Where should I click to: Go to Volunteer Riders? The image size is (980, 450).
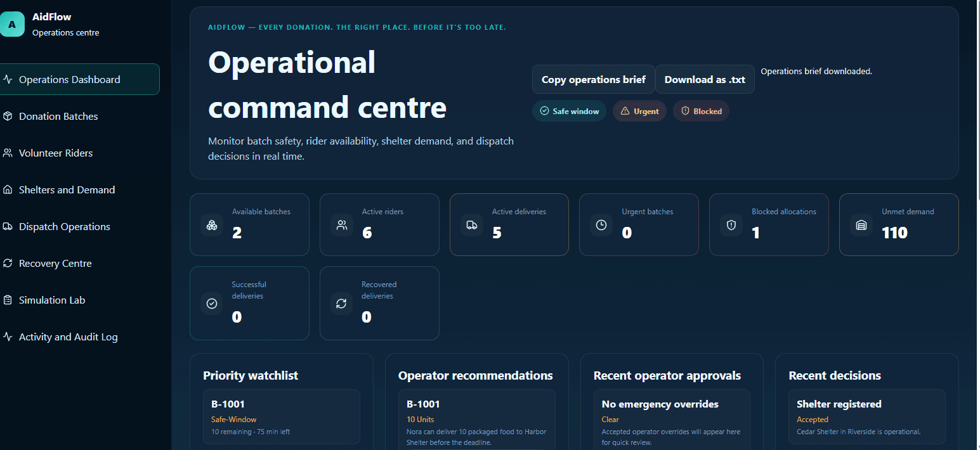[x=79, y=153]
